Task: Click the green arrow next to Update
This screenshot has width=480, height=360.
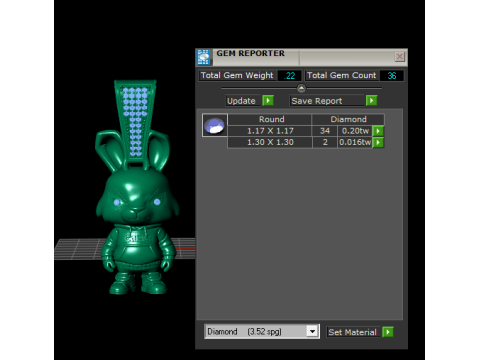Action: click(268, 101)
